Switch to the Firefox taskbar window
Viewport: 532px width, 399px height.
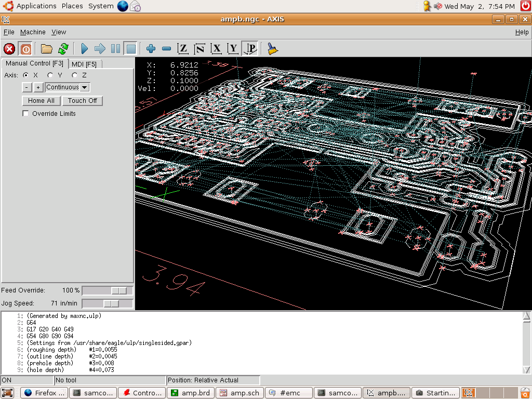pos(45,393)
